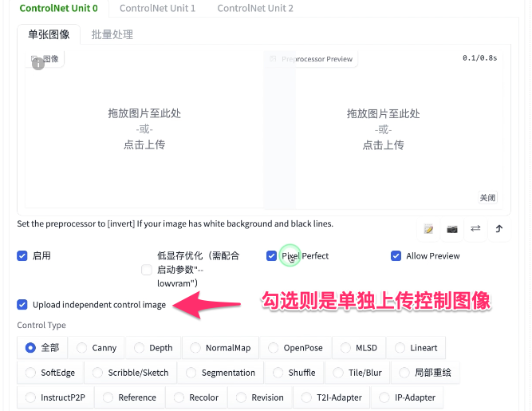The width and height of the screenshot is (532, 411).
Task: Open the 批量处理 batch tab
Action: pyautogui.click(x=112, y=34)
